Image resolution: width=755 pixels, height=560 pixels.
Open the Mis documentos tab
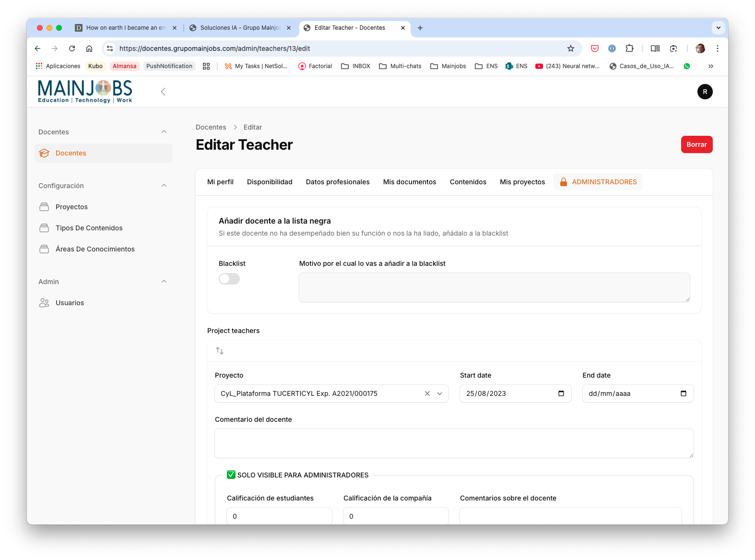pos(409,182)
